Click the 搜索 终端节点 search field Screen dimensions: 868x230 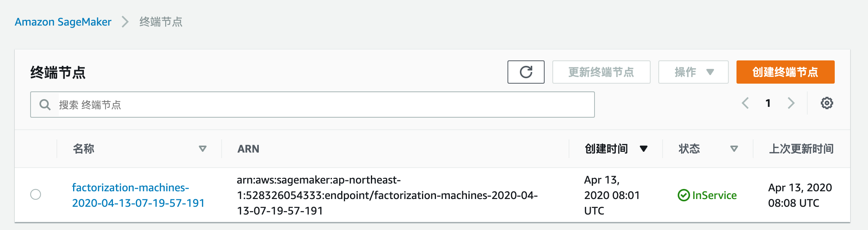(x=321, y=105)
